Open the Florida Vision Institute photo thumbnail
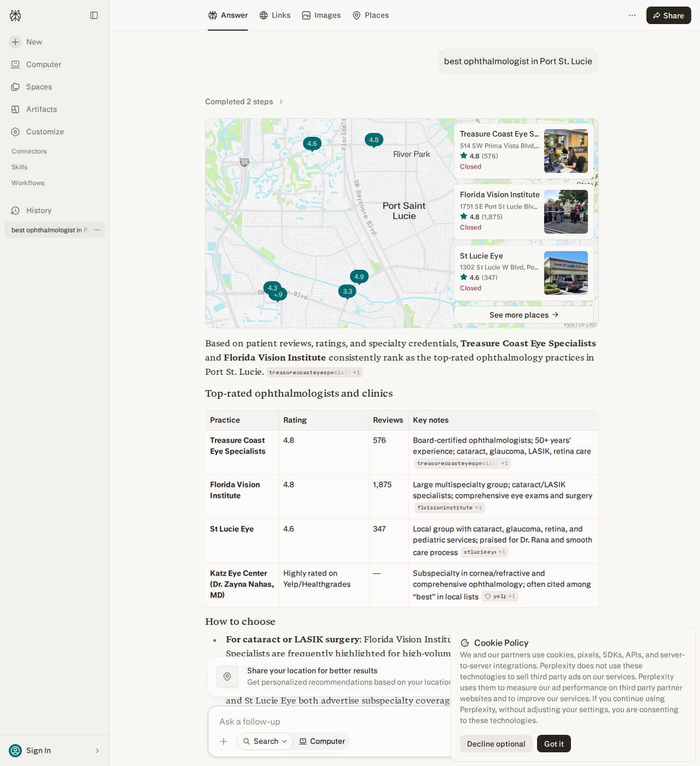This screenshot has height=766, width=700. click(x=566, y=212)
